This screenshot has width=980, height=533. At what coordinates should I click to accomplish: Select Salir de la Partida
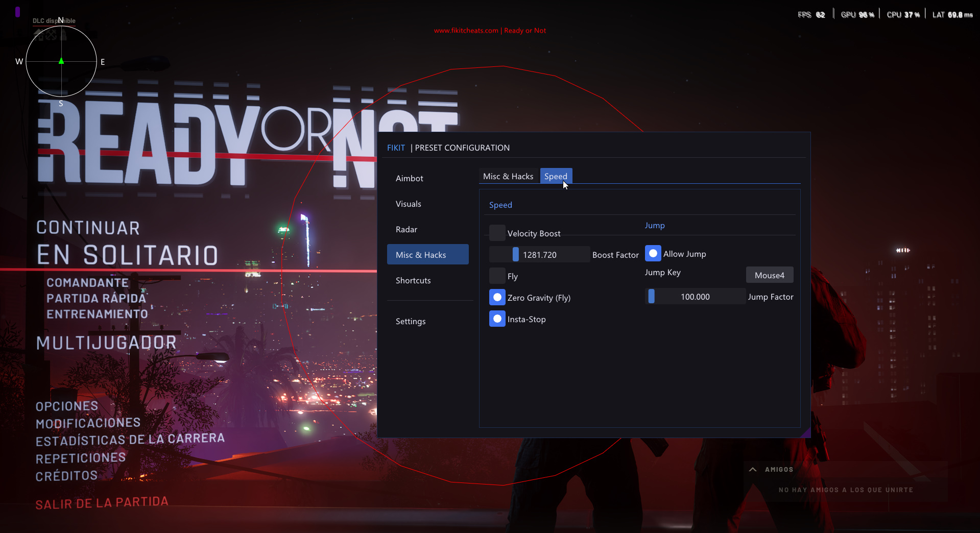pos(101,502)
